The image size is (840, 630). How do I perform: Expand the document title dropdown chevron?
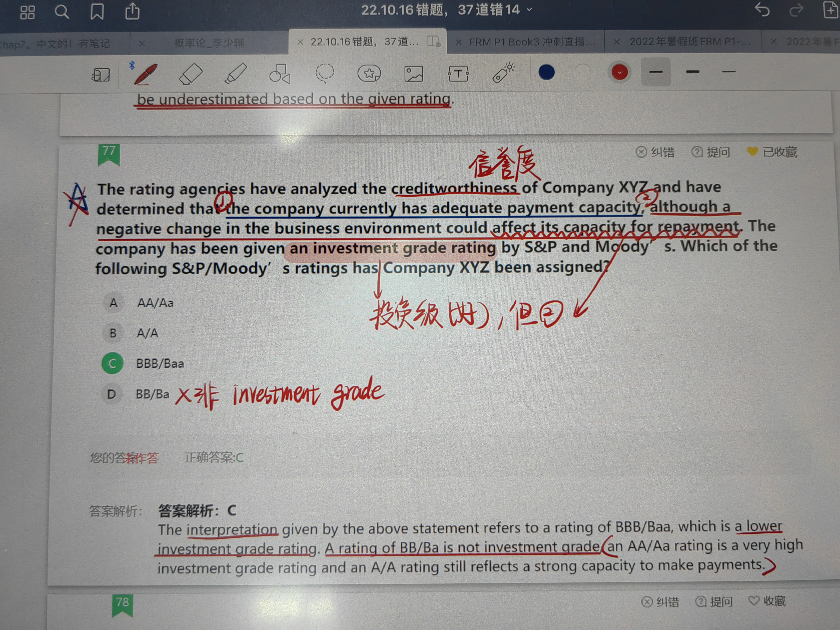pyautogui.click(x=529, y=10)
